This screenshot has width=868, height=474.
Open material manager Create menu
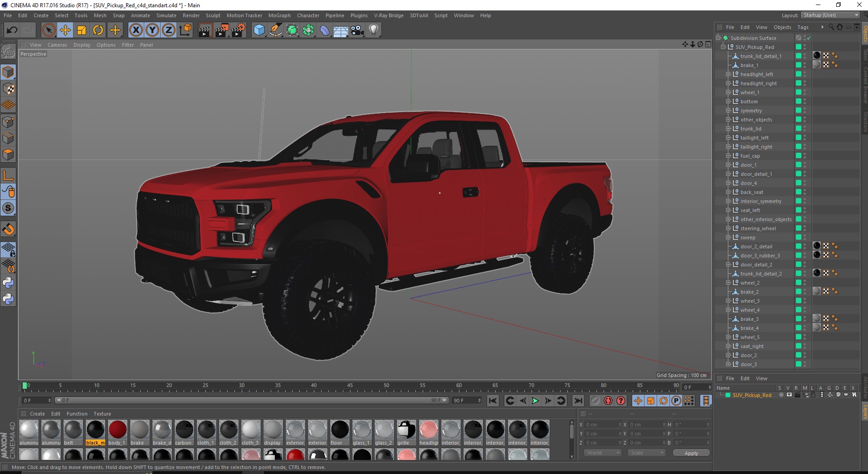(x=37, y=414)
